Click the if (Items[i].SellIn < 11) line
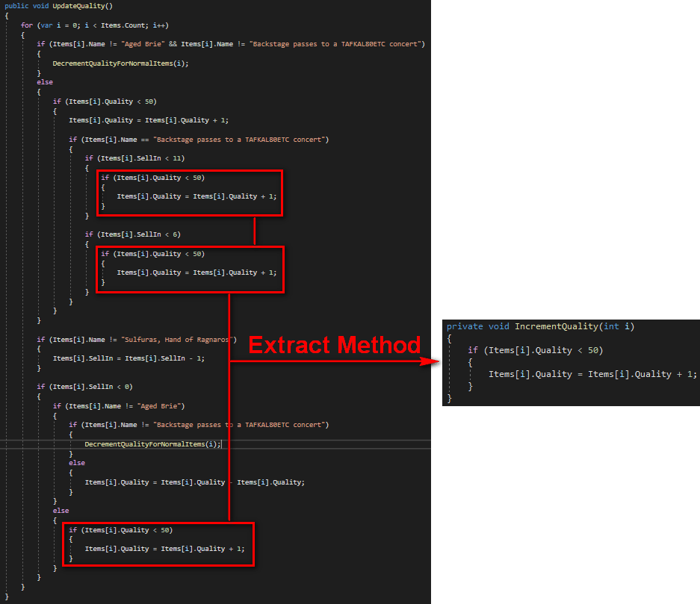Viewport: 700px width, 604px height. coord(134,158)
